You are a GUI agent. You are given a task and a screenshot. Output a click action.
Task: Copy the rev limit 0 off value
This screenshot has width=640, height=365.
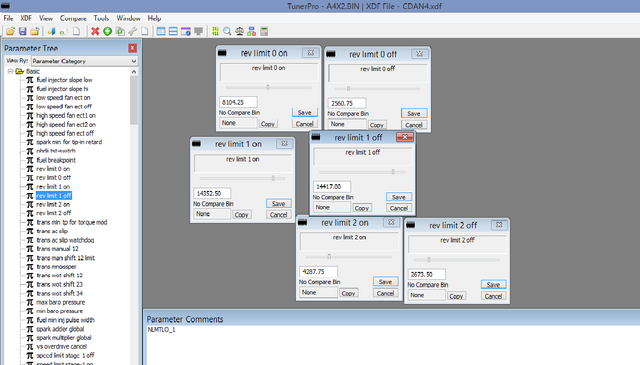(x=376, y=125)
